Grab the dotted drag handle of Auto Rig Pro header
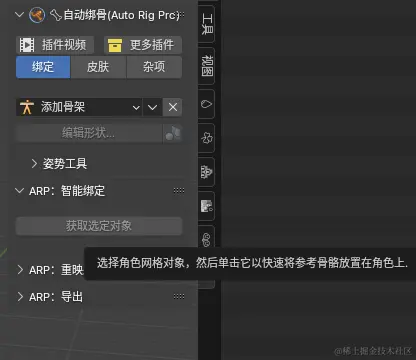The image size is (416, 360). (x=182, y=15)
